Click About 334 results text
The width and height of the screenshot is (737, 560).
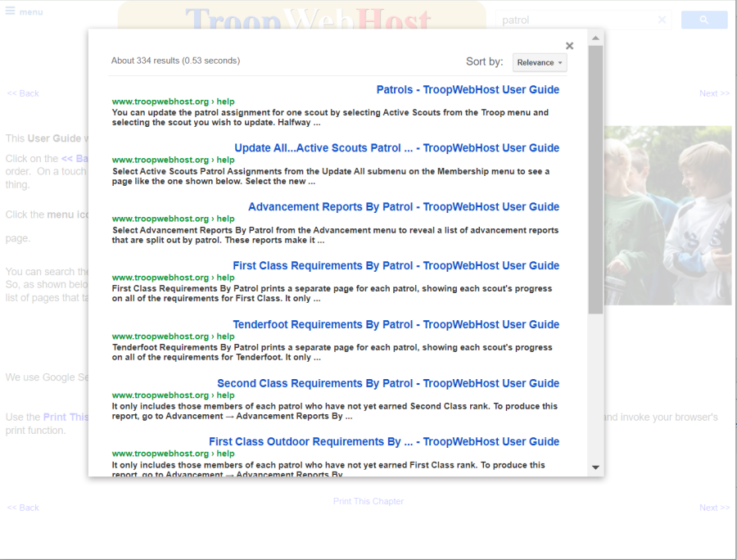[x=175, y=61]
